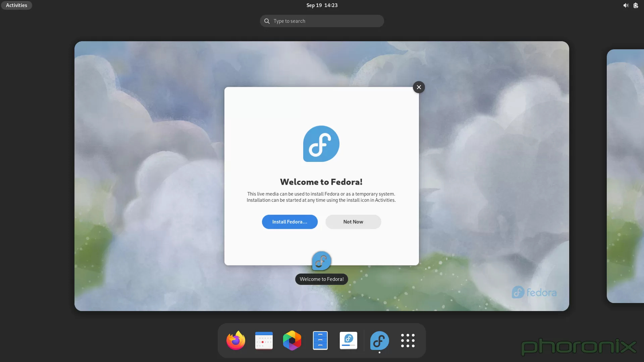644x362 pixels.
Task: Click the Welcome to Fedora! dialog heading
Action: click(321, 182)
